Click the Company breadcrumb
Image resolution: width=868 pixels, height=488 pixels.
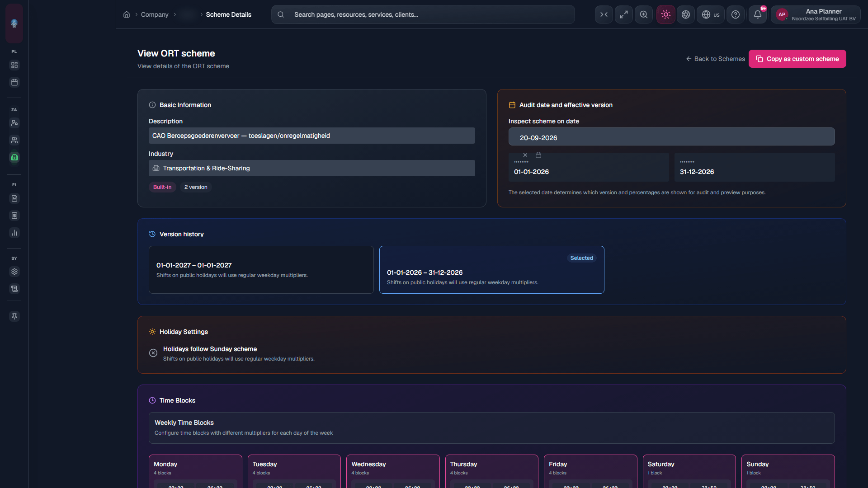coord(155,14)
